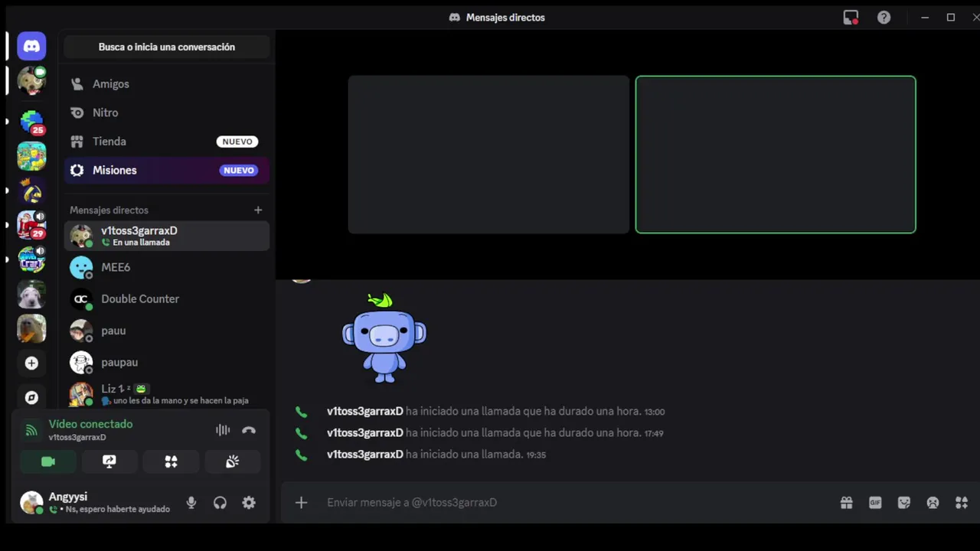Click v1toss3garraxD name in 13:00 call entry

[365, 412]
